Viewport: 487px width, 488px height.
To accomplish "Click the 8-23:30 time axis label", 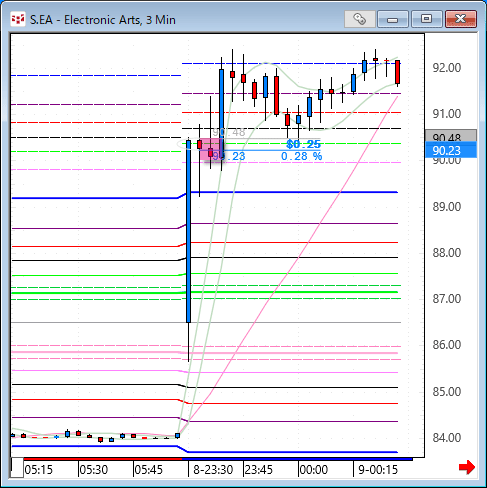I will [213, 470].
